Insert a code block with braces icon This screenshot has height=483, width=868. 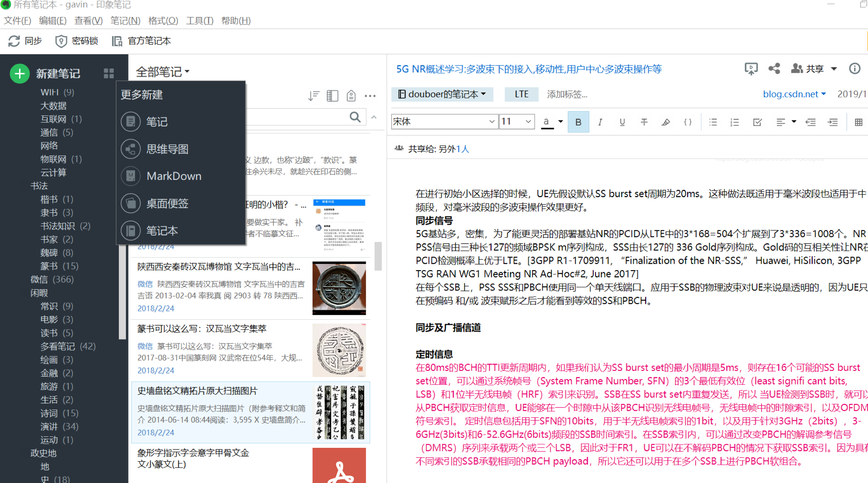tap(688, 122)
